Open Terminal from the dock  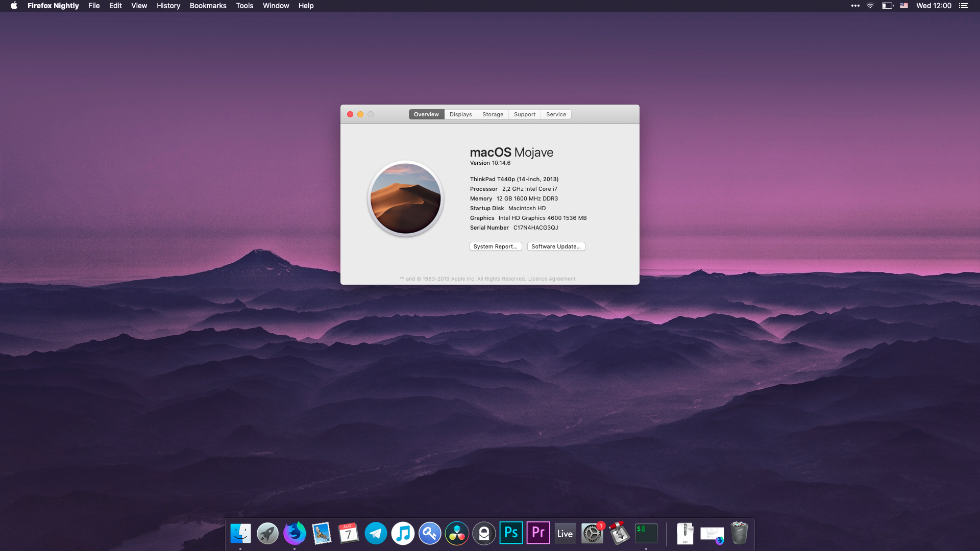[646, 533]
